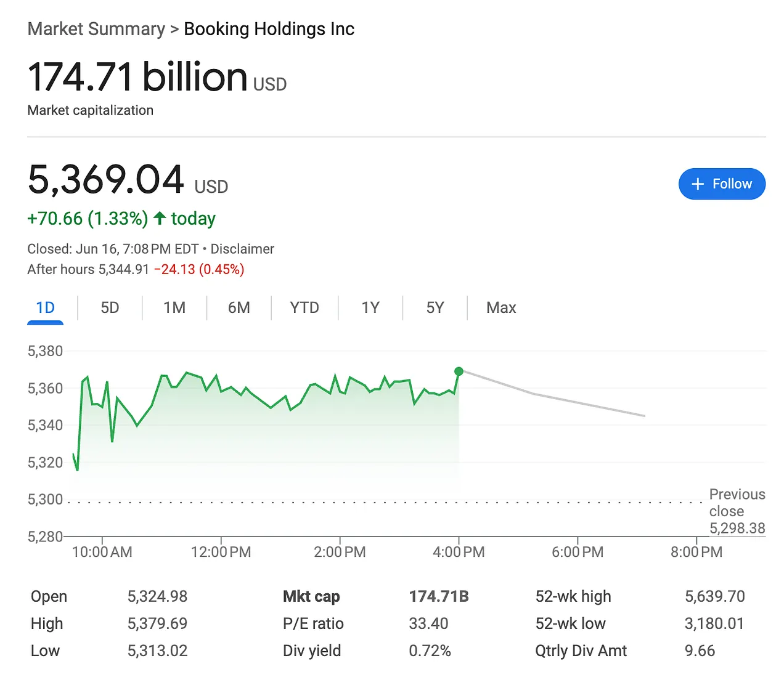Click the Qtrly Div Amt label
The image size is (784, 677).
pyautogui.click(x=581, y=651)
